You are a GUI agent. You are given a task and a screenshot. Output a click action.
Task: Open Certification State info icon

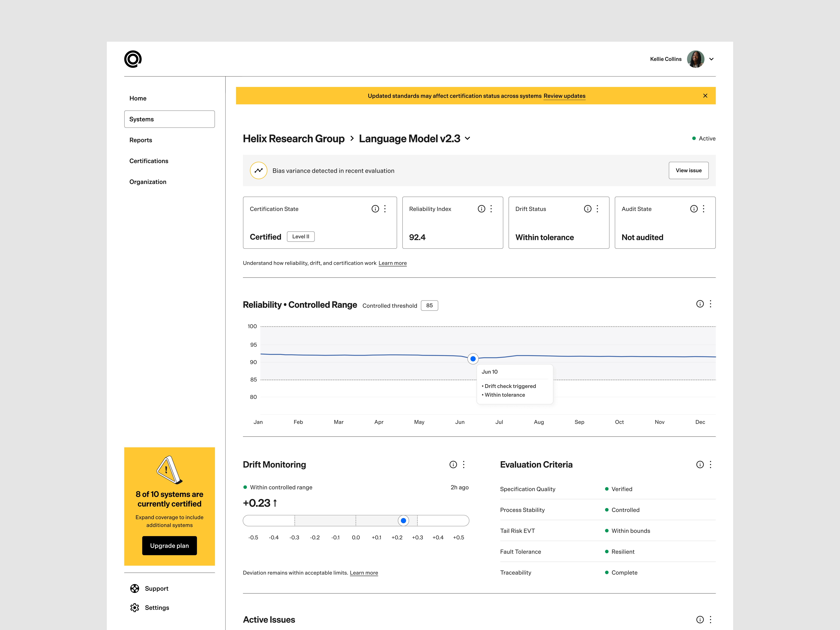click(375, 209)
